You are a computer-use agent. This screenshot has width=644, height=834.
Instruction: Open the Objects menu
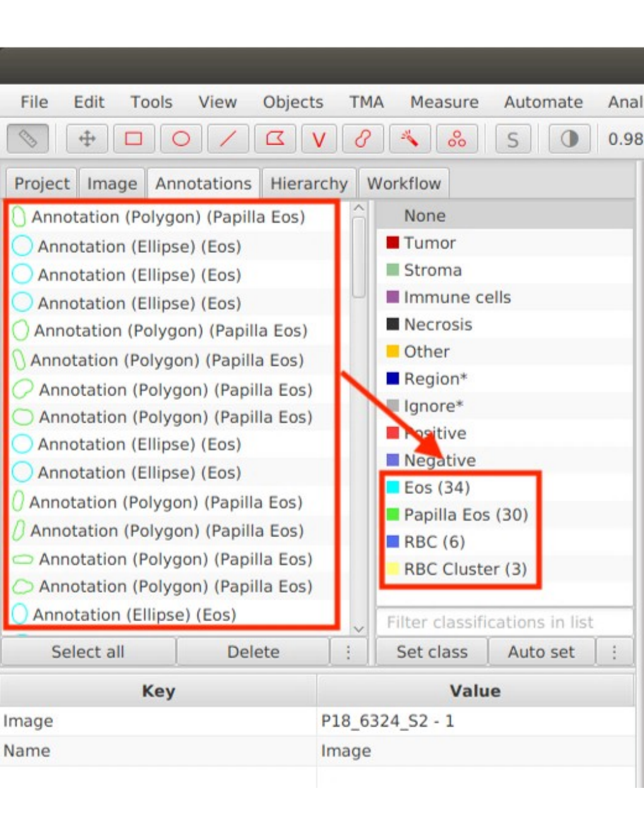pos(293,102)
